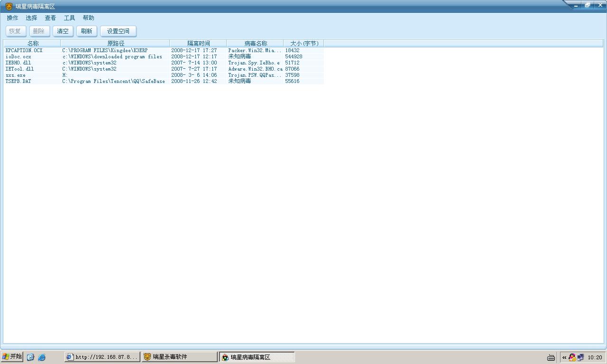The image size is (607, 364).
Task: Select the IETool.dll file name
Action: coord(20,69)
